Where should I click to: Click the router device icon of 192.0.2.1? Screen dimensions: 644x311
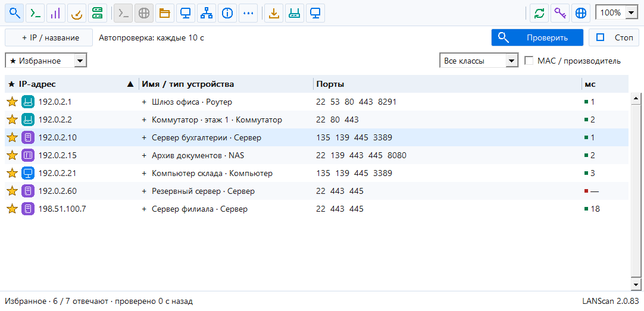pyautogui.click(x=28, y=102)
